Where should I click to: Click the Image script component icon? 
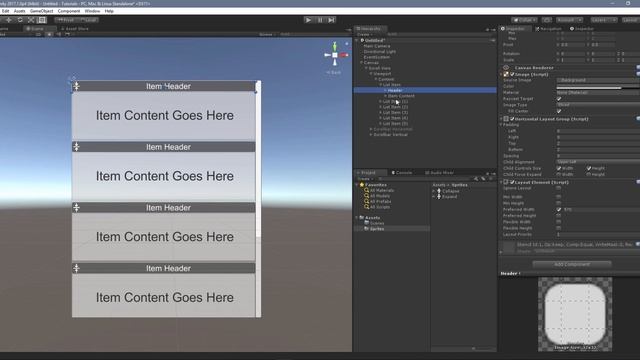tap(506, 74)
